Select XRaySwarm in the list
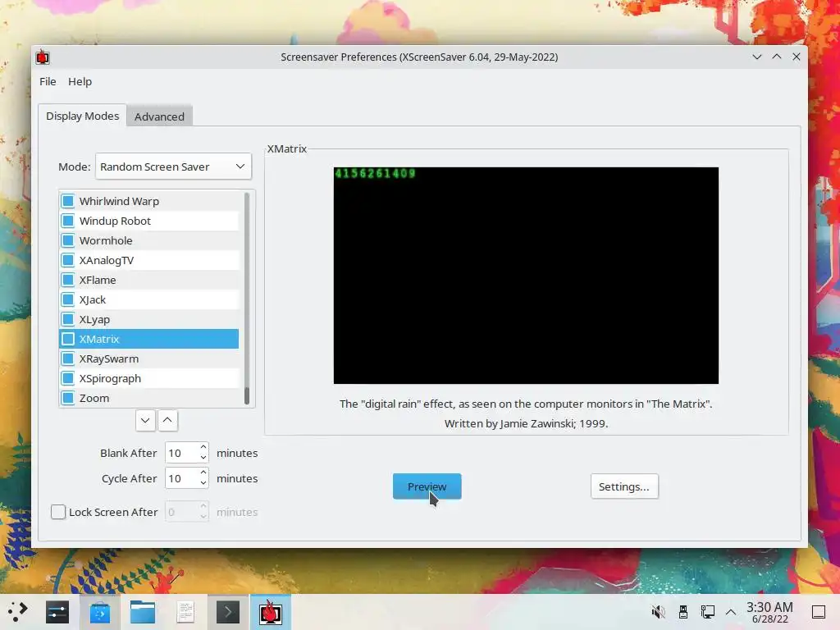This screenshot has width=840, height=630. tap(149, 359)
